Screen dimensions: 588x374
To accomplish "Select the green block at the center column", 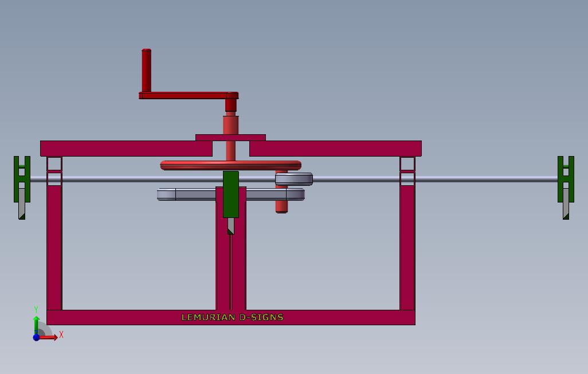I will (231, 194).
